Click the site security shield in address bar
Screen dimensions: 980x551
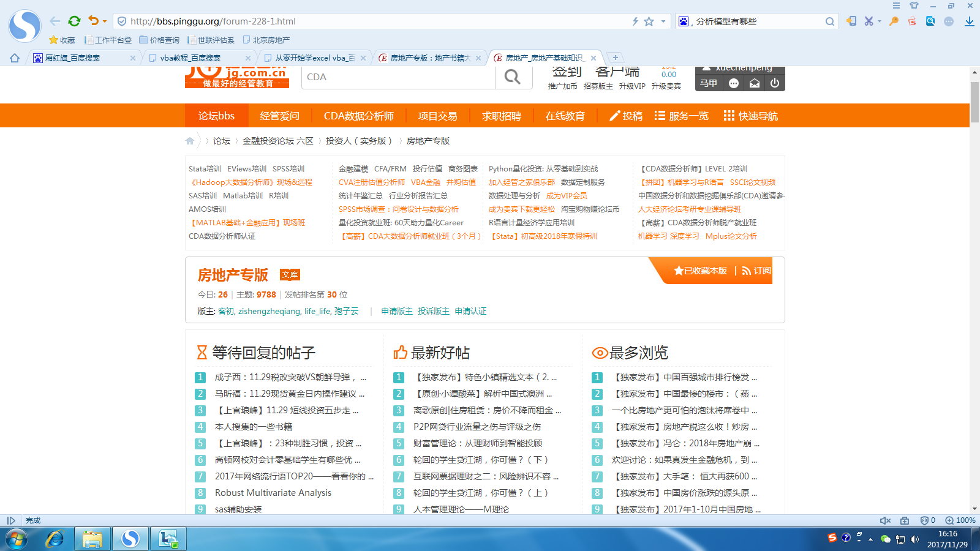click(x=122, y=21)
